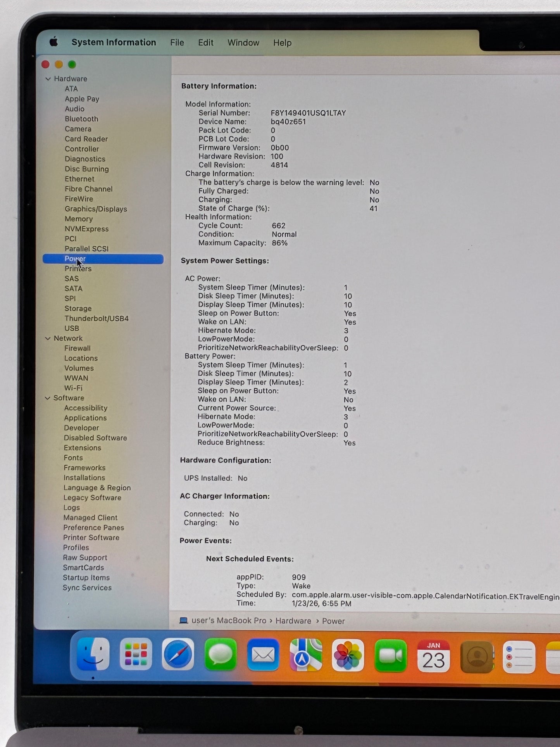This screenshot has height=747, width=560.
Task: Select Accessibility under Software
Action: point(86,408)
